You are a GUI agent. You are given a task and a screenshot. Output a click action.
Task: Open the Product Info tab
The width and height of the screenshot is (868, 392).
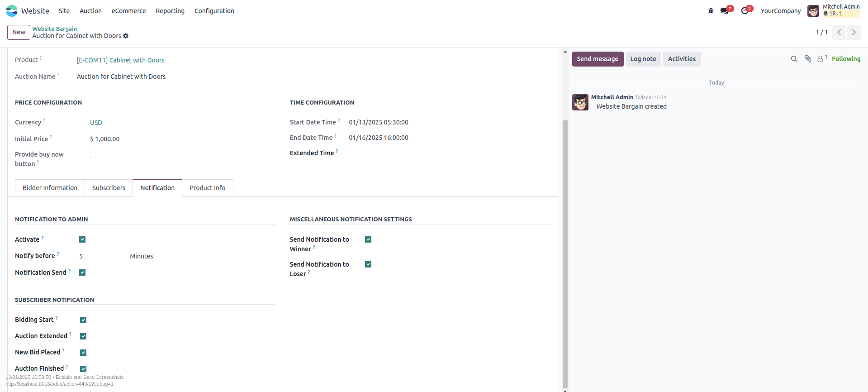[208, 188]
